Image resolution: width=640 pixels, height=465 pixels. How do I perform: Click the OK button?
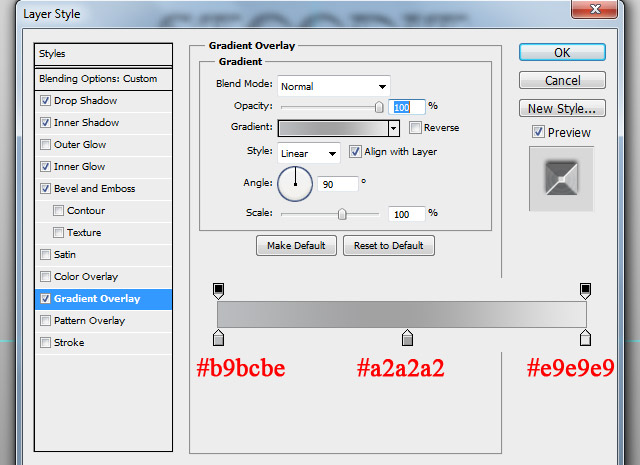pos(562,53)
